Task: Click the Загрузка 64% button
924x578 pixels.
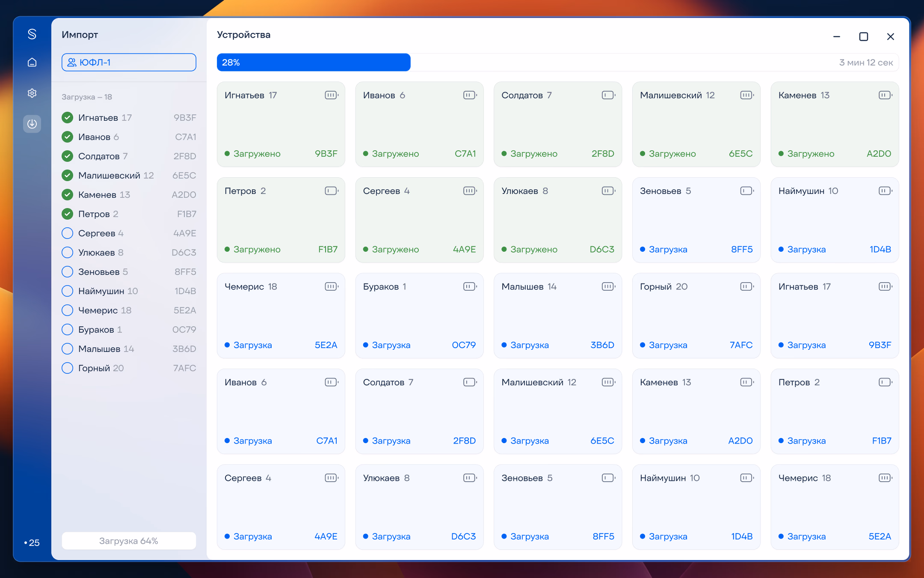Action: (129, 541)
